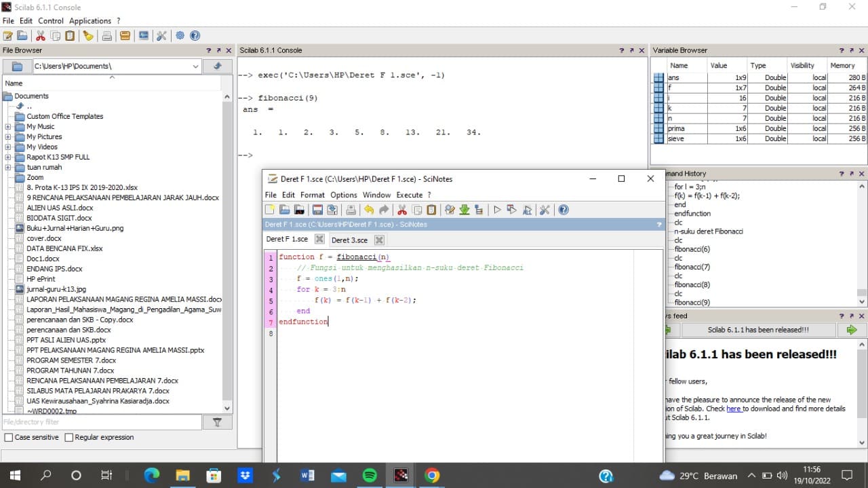Select variable 'sieve' in Variable Browser
This screenshot has height=488, width=868.
[x=759, y=138]
